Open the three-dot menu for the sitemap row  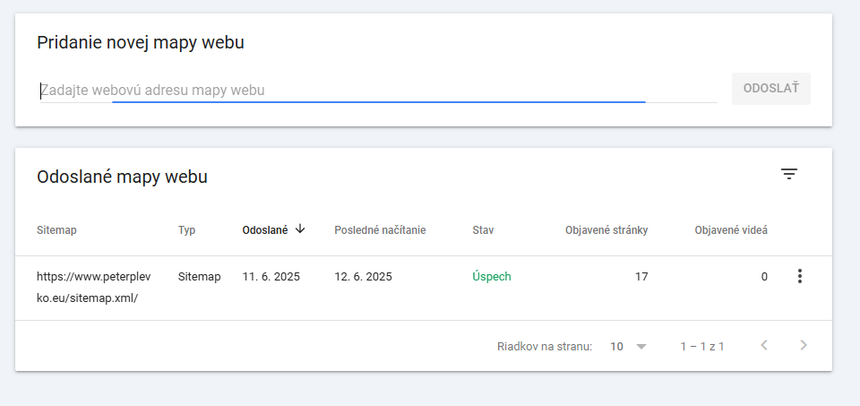point(799,277)
